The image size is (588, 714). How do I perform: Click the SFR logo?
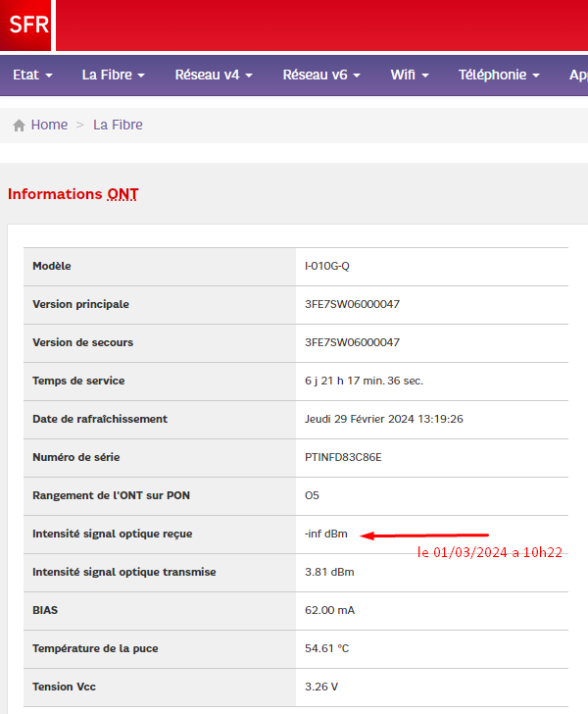tap(26, 25)
